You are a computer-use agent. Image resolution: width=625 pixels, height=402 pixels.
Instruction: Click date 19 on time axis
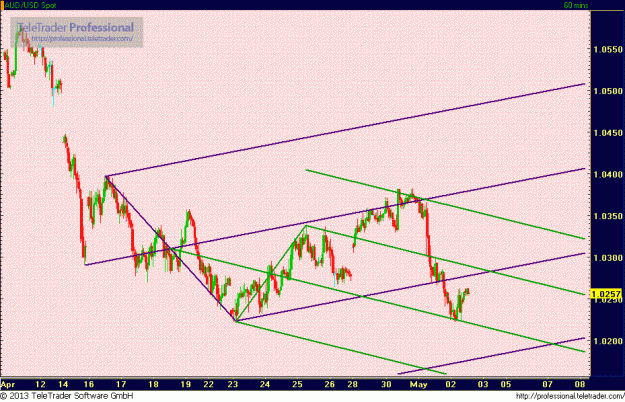pyautogui.click(x=186, y=384)
